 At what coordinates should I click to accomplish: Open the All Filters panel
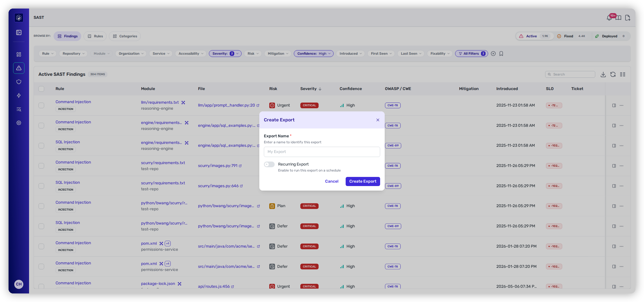pos(472,54)
